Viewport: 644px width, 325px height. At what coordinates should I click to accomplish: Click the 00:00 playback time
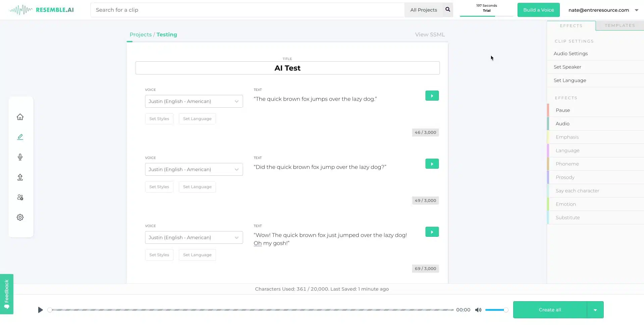[463, 310]
